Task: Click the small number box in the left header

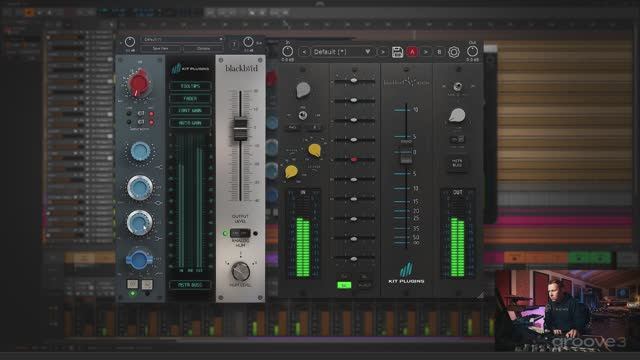Action: click(x=234, y=44)
